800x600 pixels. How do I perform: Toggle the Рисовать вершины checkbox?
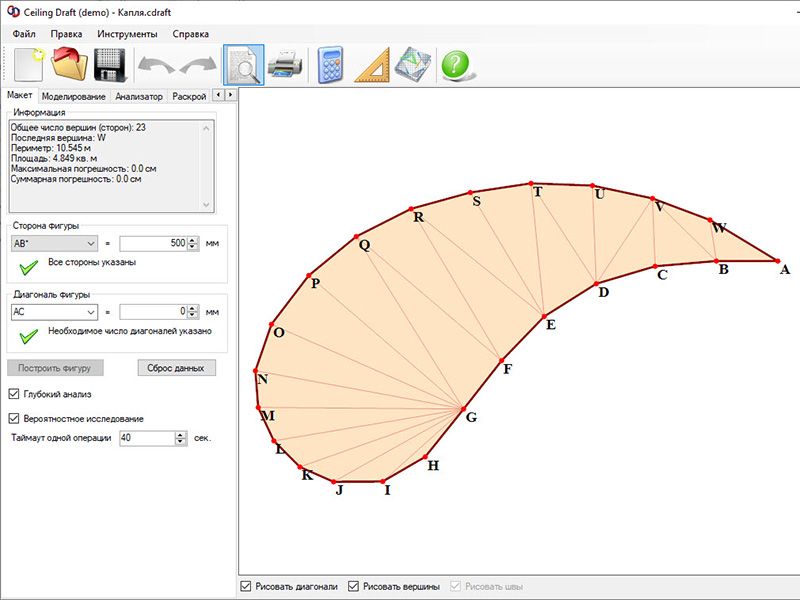pos(353,586)
